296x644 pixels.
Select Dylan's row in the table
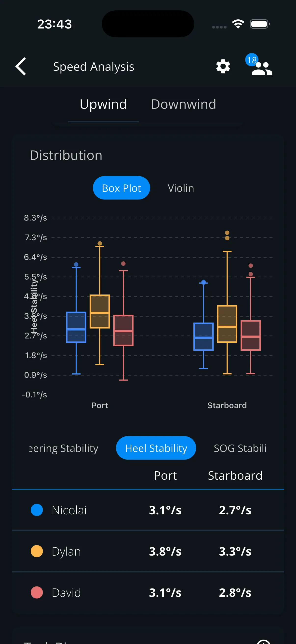click(147, 551)
